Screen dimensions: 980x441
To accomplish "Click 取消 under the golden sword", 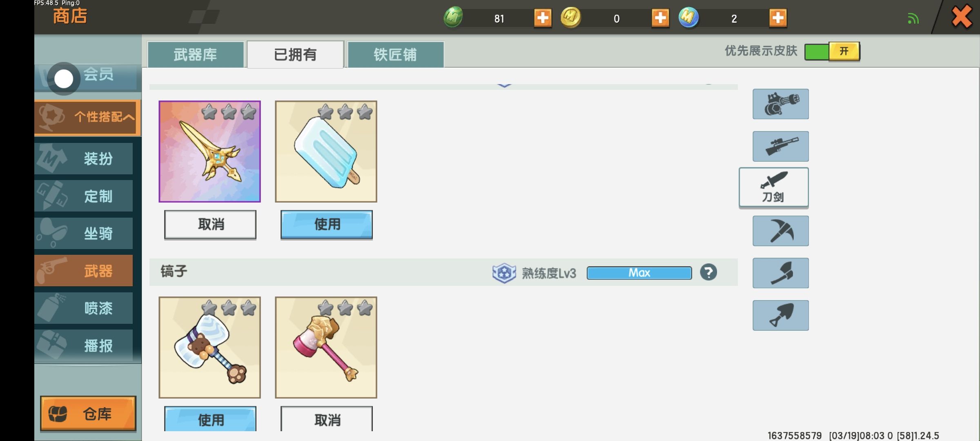I will coord(210,224).
